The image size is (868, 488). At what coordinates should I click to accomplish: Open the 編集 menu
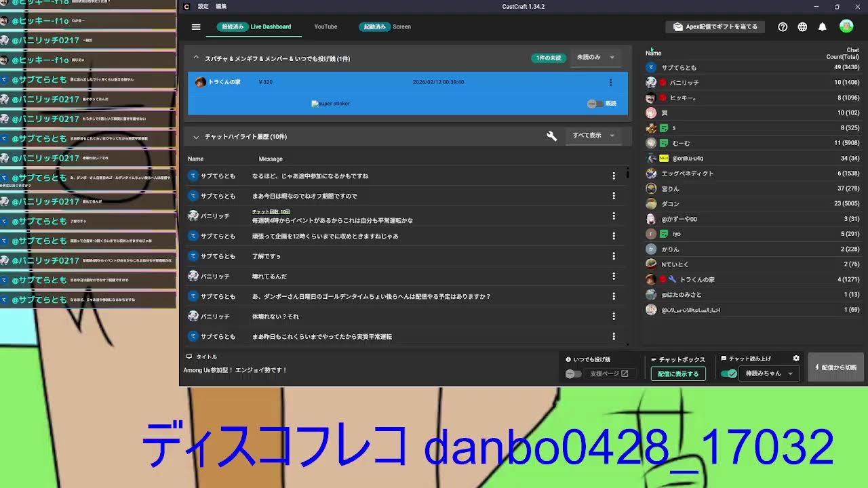pyautogui.click(x=221, y=6)
